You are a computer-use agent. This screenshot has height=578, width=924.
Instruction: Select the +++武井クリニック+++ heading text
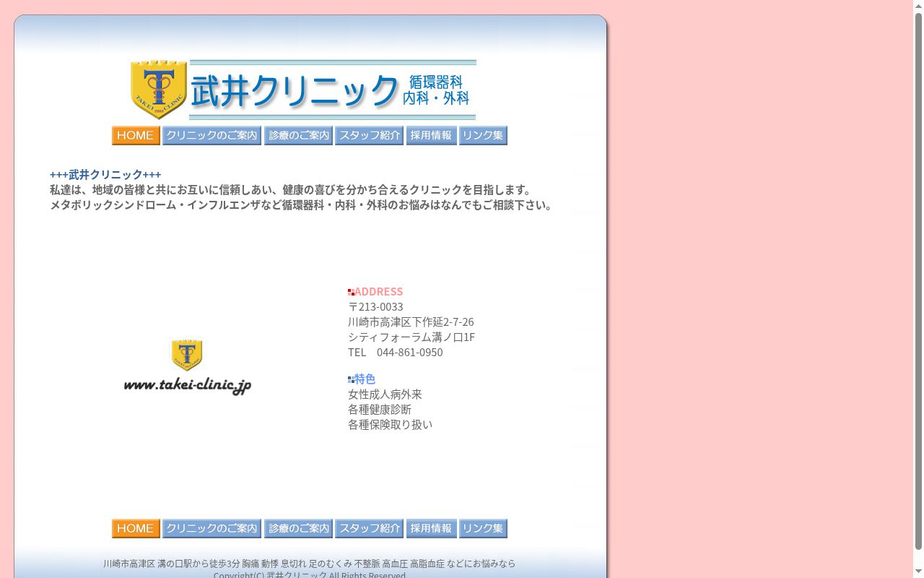click(105, 174)
